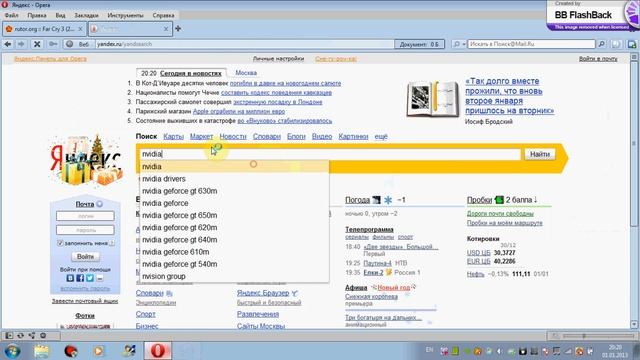This screenshot has height=360, width=640.
Task: Open the Погода weather link
Action: point(357,200)
